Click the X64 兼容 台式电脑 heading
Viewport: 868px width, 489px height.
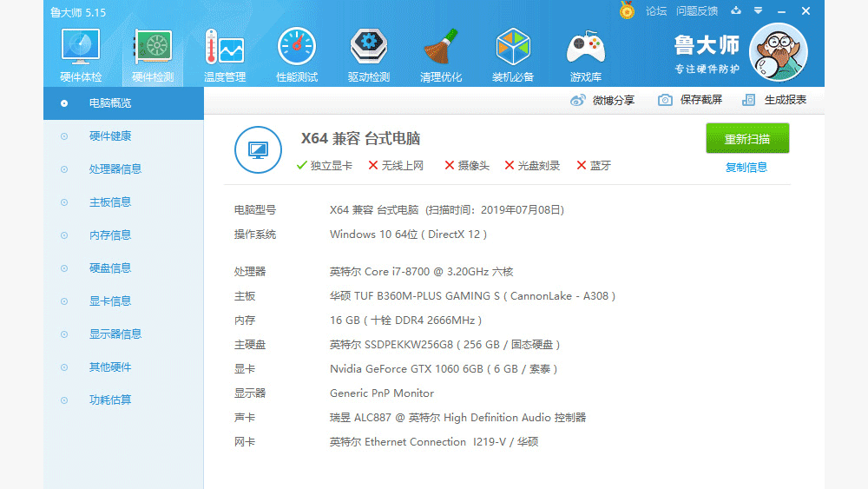tap(360, 138)
